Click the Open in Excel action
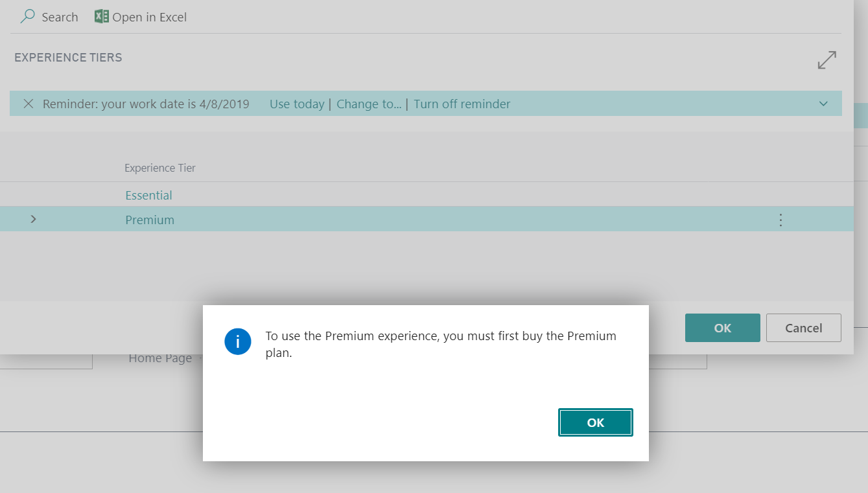Image resolution: width=868 pixels, height=493 pixels. tap(148, 17)
